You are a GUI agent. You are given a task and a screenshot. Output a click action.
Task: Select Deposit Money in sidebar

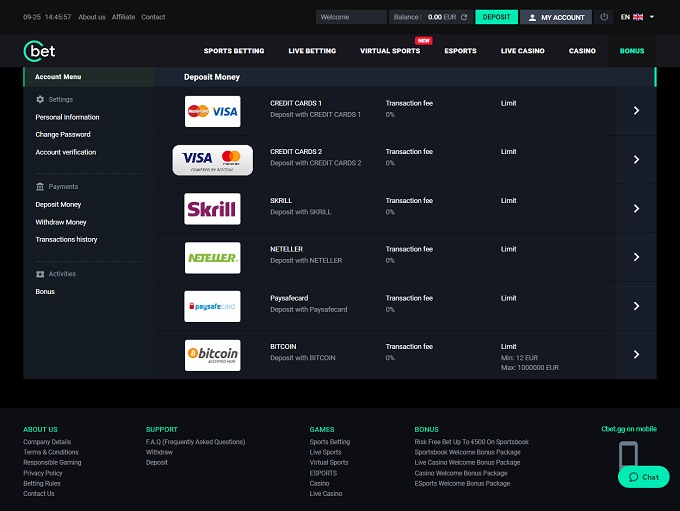coord(58,204)
